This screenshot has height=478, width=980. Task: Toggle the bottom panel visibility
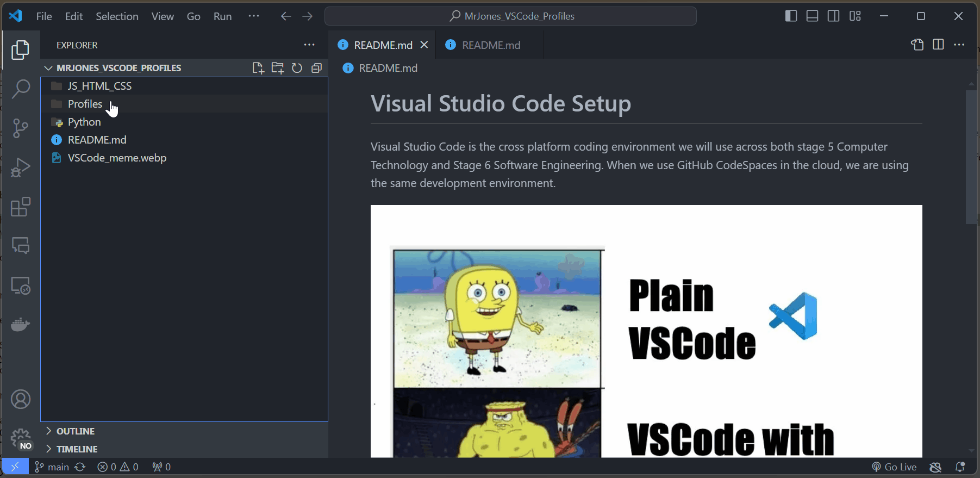click(x=812, y=16)
